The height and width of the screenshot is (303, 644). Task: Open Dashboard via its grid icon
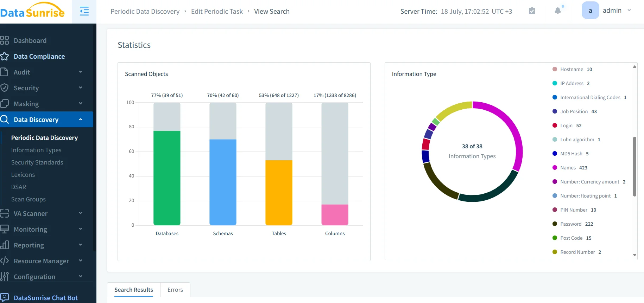tap(5, 40)
